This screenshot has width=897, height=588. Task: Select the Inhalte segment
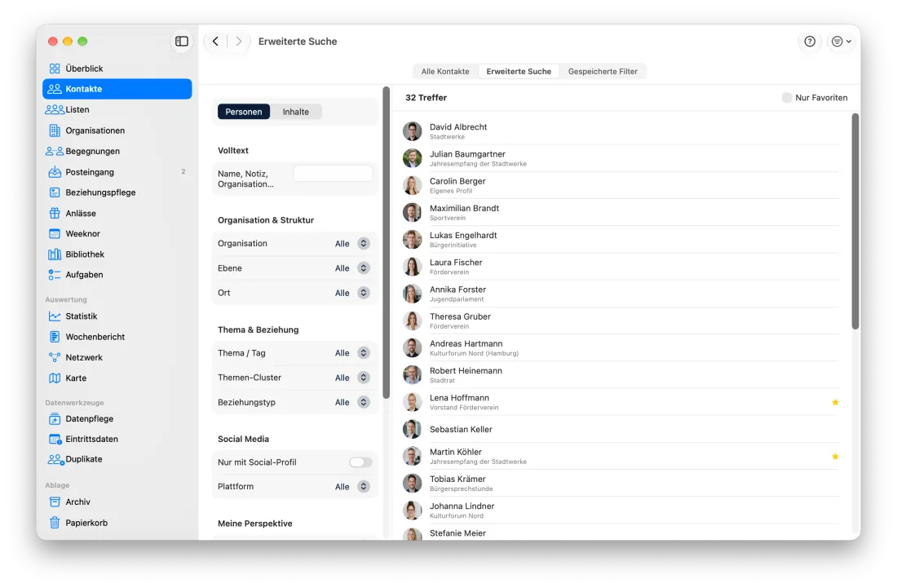(296, 112)
